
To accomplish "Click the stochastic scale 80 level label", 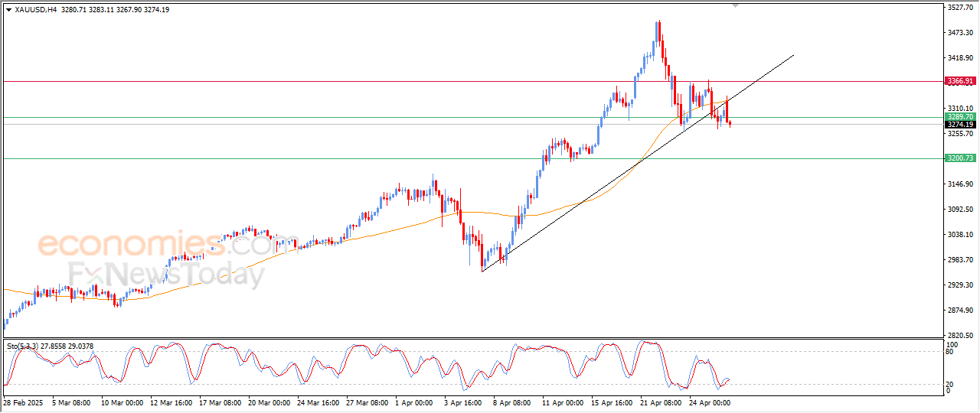I will pyautogui.click(x=952, y=352).
